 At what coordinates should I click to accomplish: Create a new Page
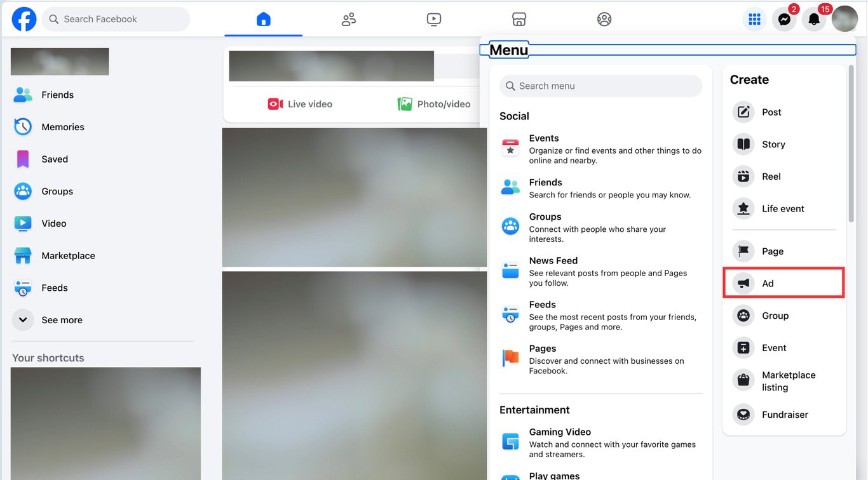784,251
